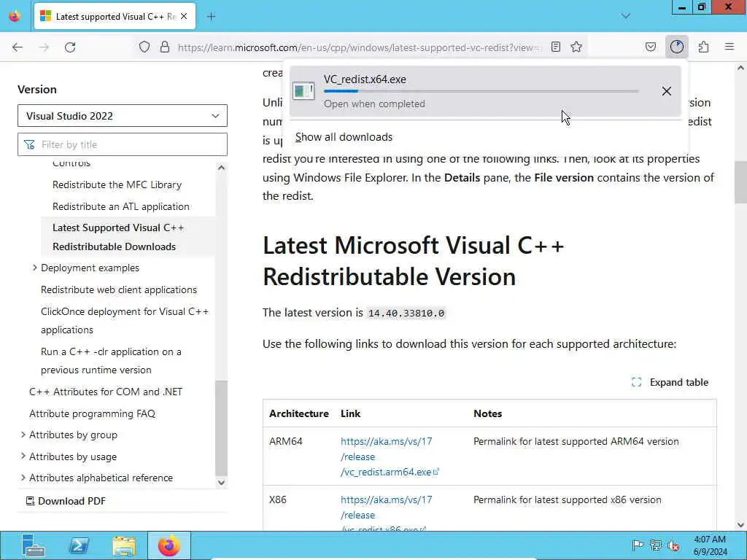Open Run a C++ -clr application article

[x=111, y=360]
